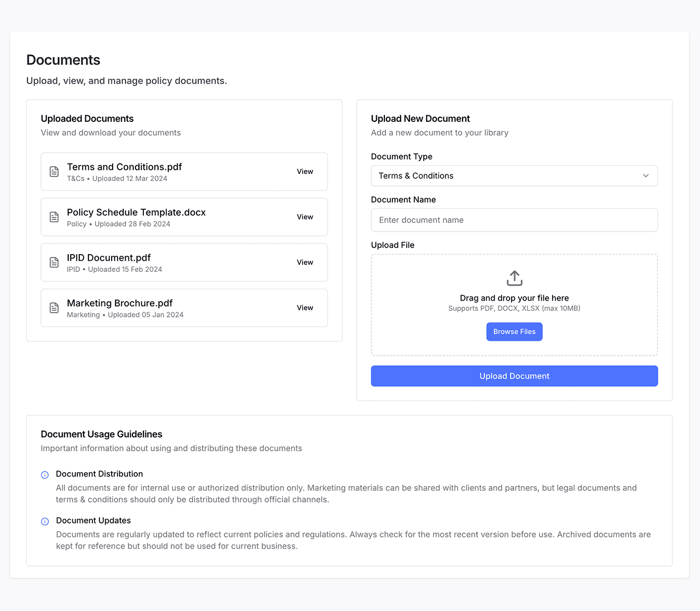Click the upload arrow icon in drop zone

[x=514, y=278]
